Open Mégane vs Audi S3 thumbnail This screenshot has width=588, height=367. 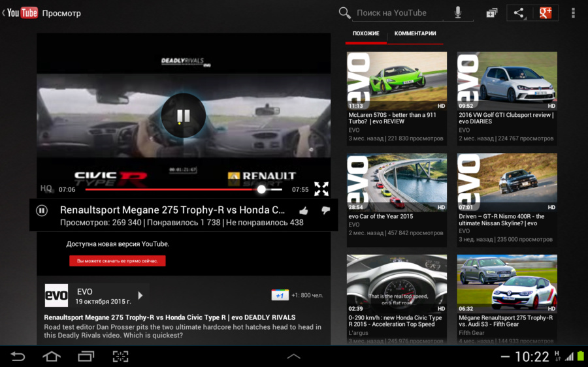click(x=507, y=284)
